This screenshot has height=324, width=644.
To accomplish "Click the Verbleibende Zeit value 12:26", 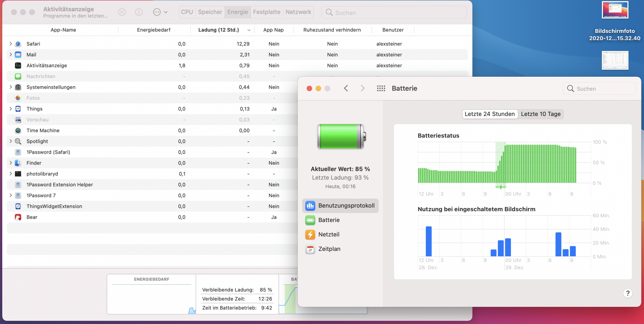I will pyautogui.click(x=265, y=299).
